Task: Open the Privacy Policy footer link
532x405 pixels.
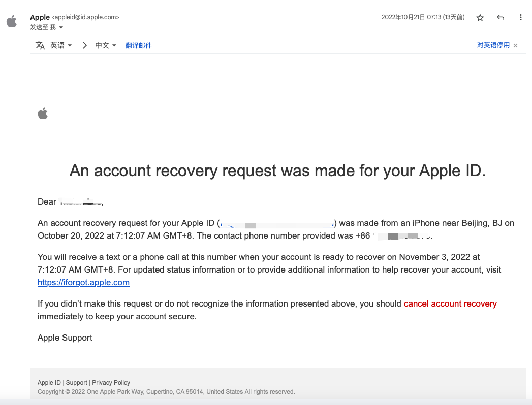Action: tap(111, 383)
